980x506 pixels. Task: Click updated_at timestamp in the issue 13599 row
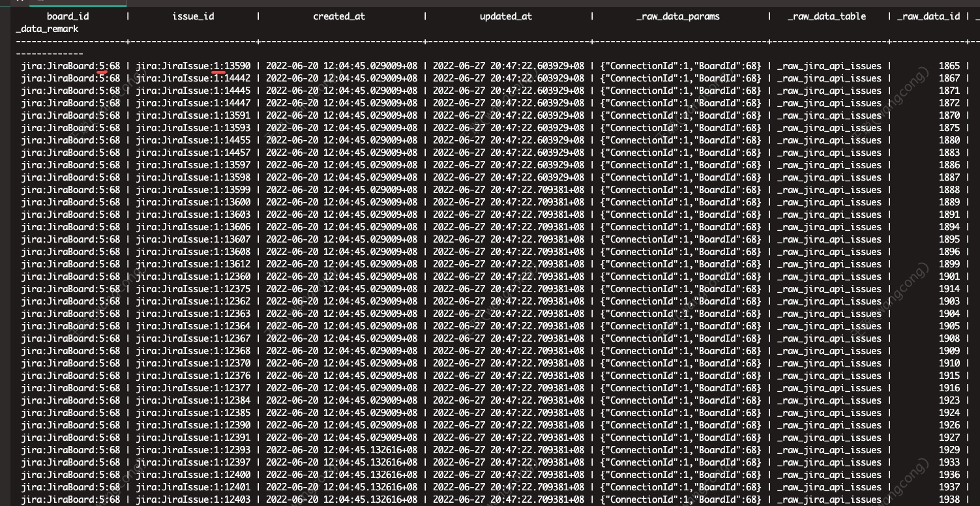coord(509,190)
